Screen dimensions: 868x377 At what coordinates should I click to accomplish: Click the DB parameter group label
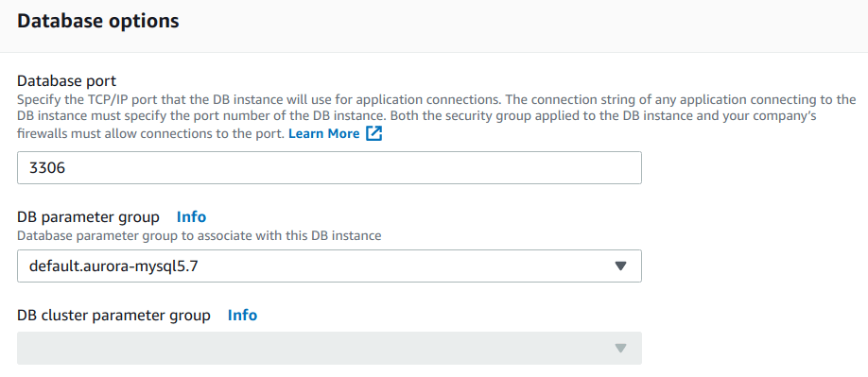(88, 217)
